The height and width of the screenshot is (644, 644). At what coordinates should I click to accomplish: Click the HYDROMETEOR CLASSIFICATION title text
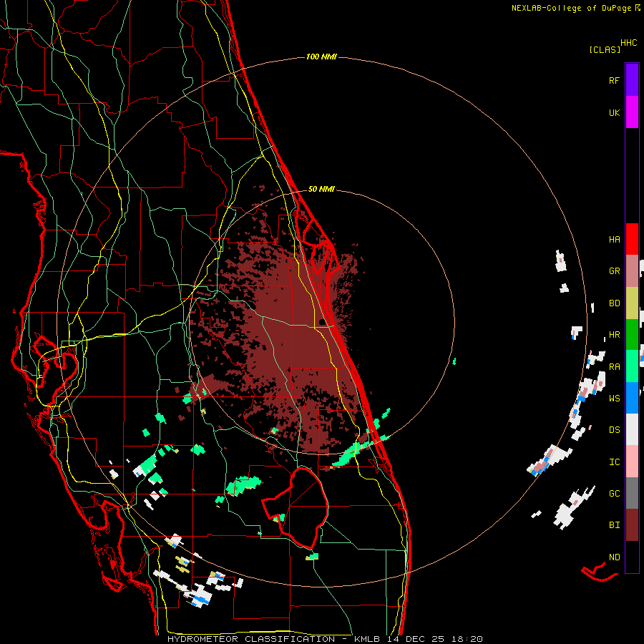(x=251, y=639)
